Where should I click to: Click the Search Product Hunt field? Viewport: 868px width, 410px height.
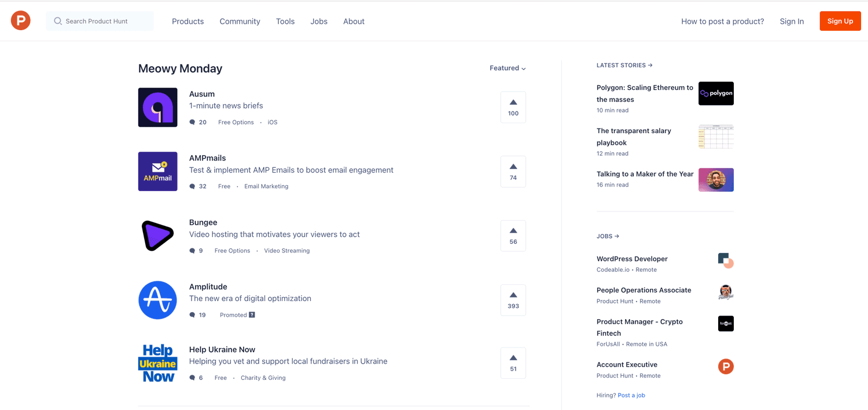coord(100,20)
